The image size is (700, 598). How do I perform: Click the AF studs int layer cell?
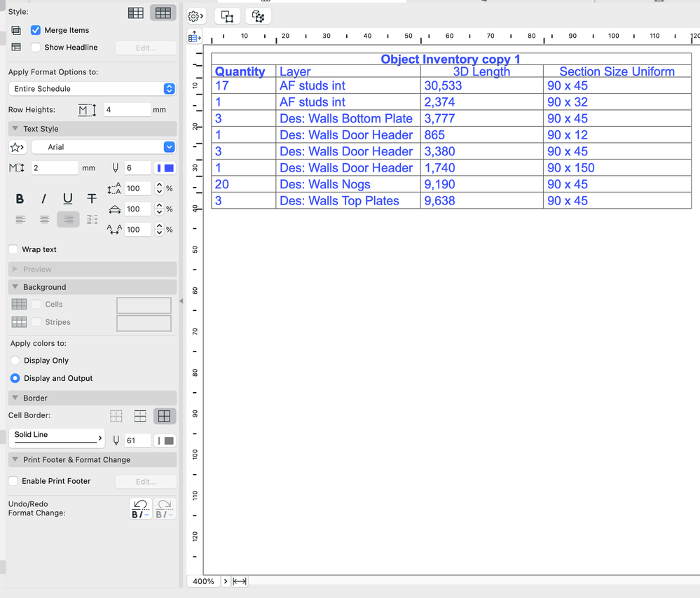click(313, 85)
